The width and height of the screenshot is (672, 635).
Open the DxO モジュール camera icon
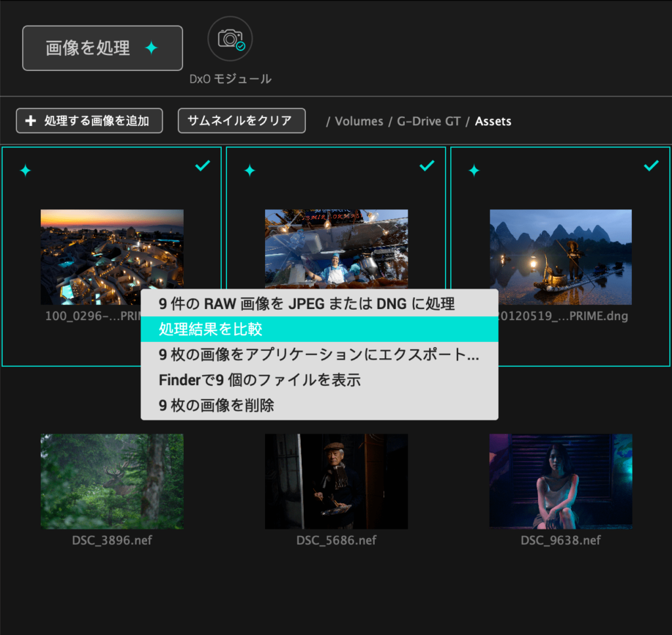pos(230,39)
